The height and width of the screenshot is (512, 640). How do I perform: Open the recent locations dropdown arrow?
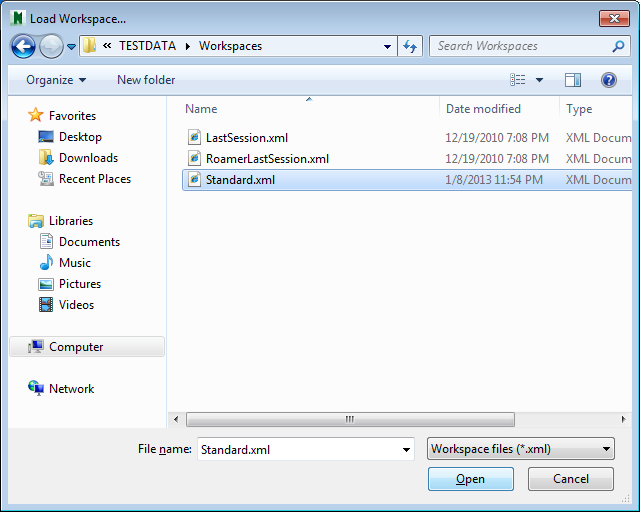pos(71,47)
